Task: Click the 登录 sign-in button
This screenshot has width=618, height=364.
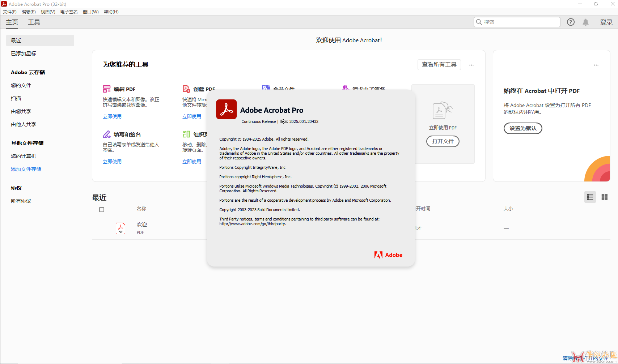Action: click(606, 22)
